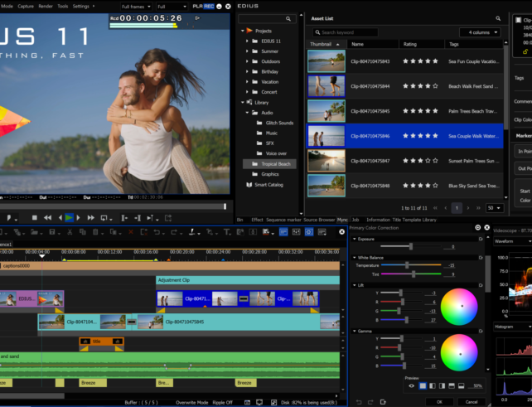Select full-frame preview mode
The width and height of the screenshot is (532, 407).
click(x=423, y=386)
